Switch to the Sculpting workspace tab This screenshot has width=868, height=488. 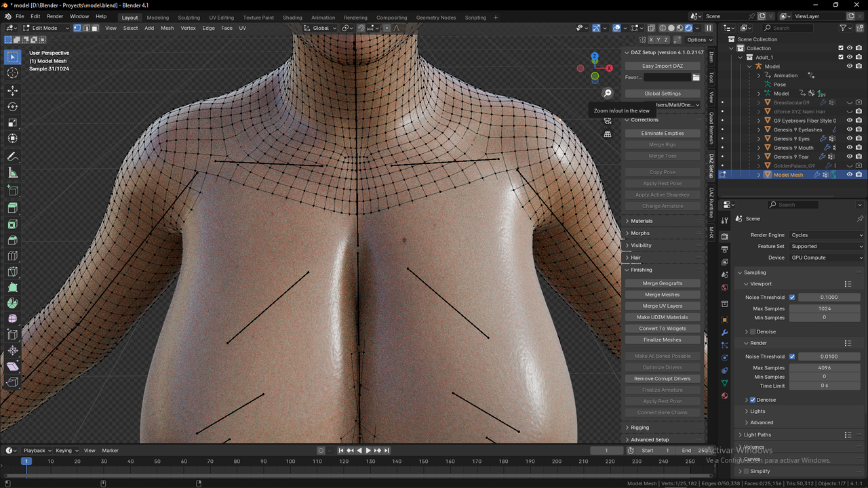[x=189, y=18]
